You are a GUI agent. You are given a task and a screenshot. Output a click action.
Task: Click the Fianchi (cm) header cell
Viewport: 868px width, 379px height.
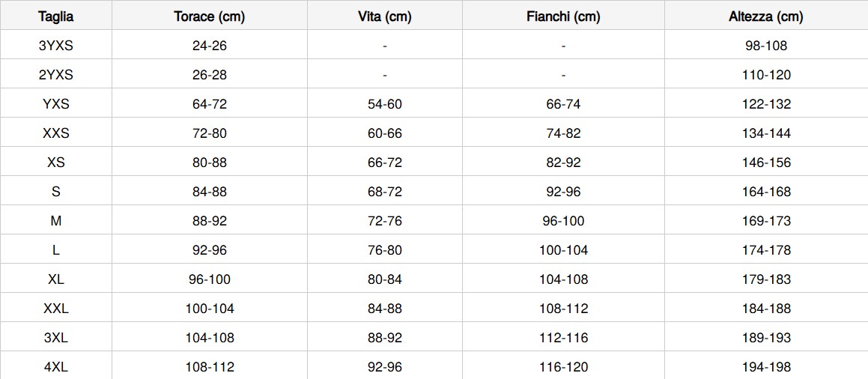click(x=563, y=16)
